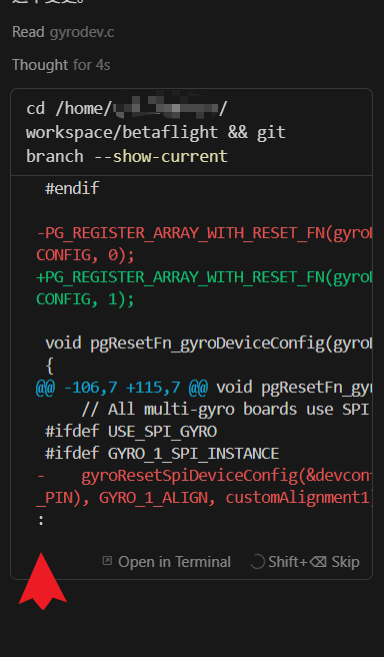Click the '// All multi-gyro boards use SPI' comment
Image resolution: width=384 pixels, height=657 pixels.
[225, 409]
